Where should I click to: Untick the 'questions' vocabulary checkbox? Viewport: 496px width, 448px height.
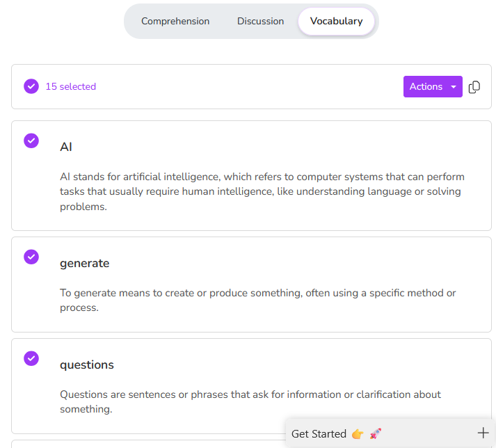[31, 358]
